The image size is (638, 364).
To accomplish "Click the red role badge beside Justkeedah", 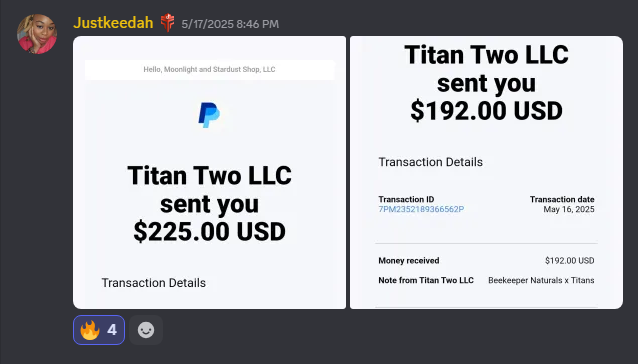I will coord(167,23).
